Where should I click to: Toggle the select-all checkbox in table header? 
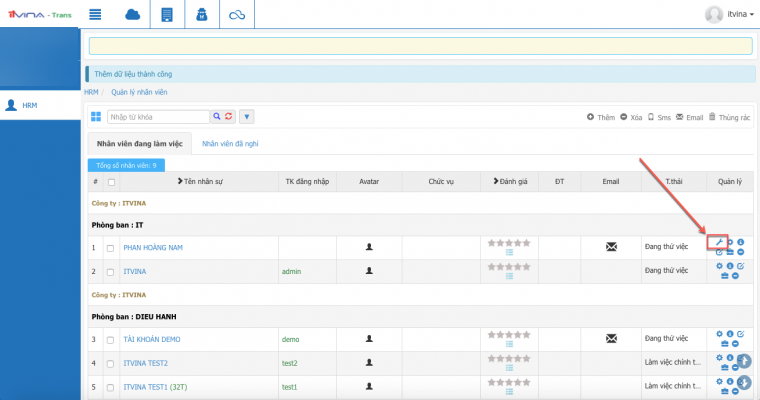[x=111, y=182]
